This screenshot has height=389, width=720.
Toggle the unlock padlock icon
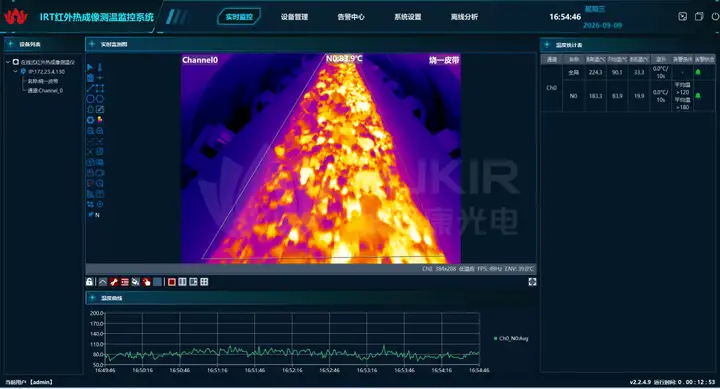[x=90, y=282]
